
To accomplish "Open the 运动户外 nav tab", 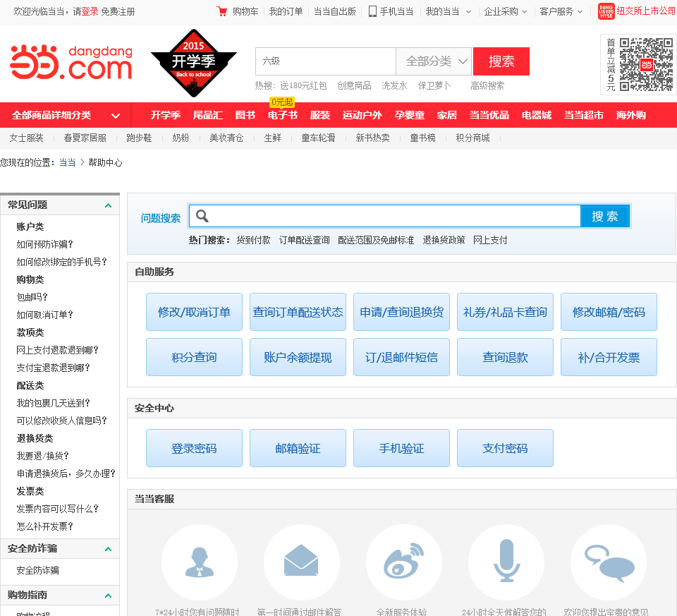I will [362, 115].
